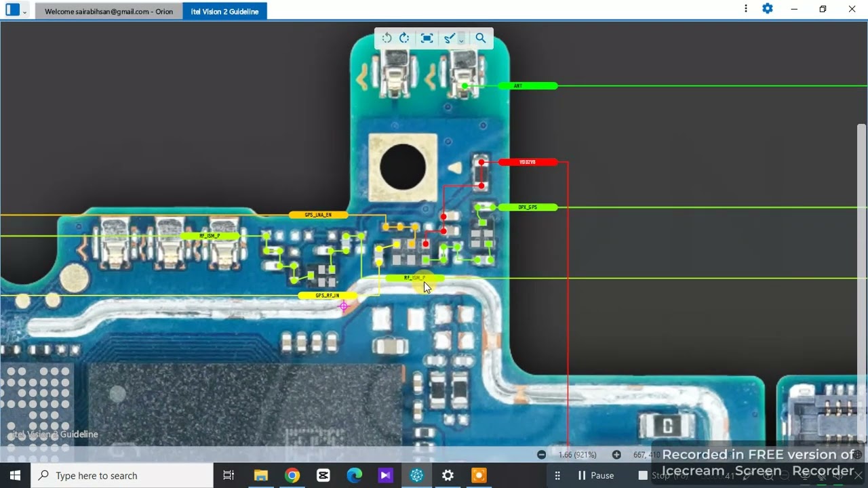The height and width of the screenshot is (488, 868).
Task: Click the zoom out minus button
Action: click(541, 455)
